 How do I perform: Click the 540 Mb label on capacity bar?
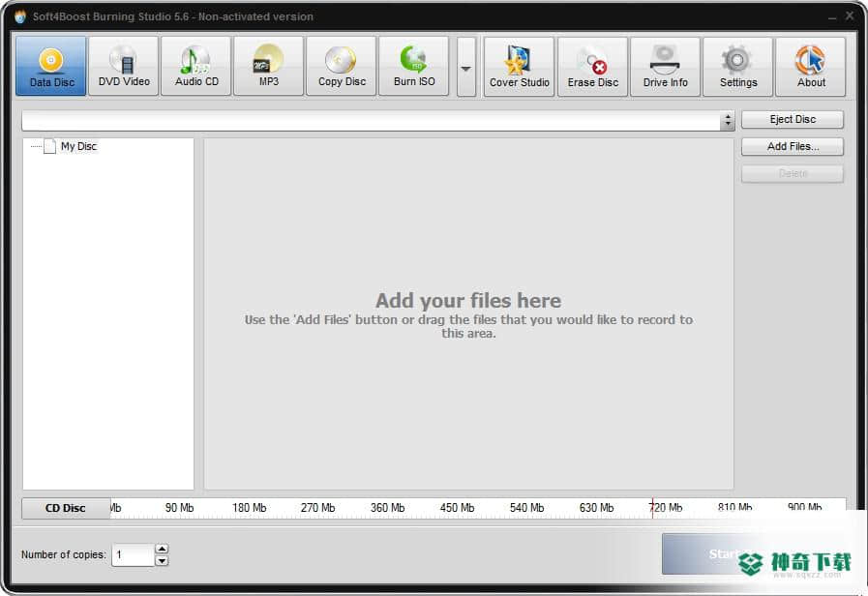[526, 507]
